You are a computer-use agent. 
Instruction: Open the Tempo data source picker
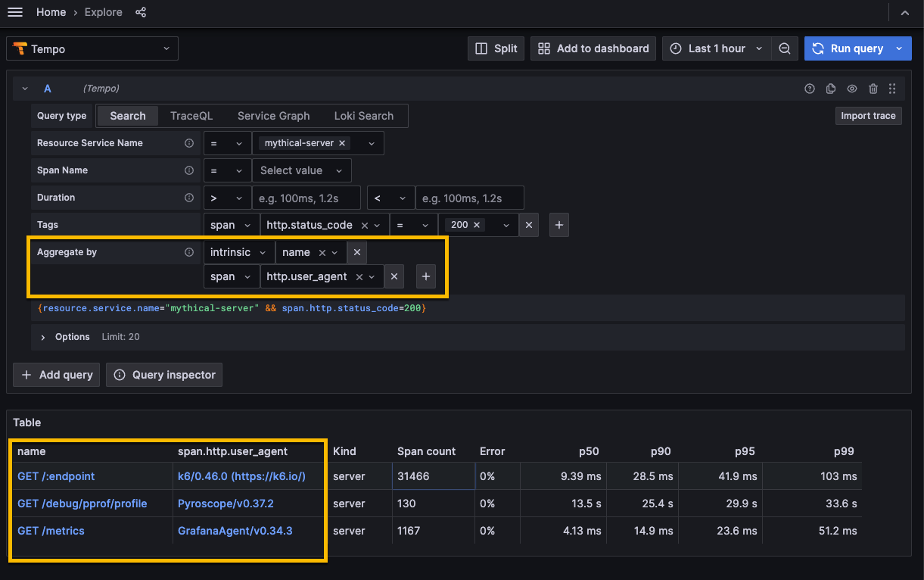(x=92, y=48)
